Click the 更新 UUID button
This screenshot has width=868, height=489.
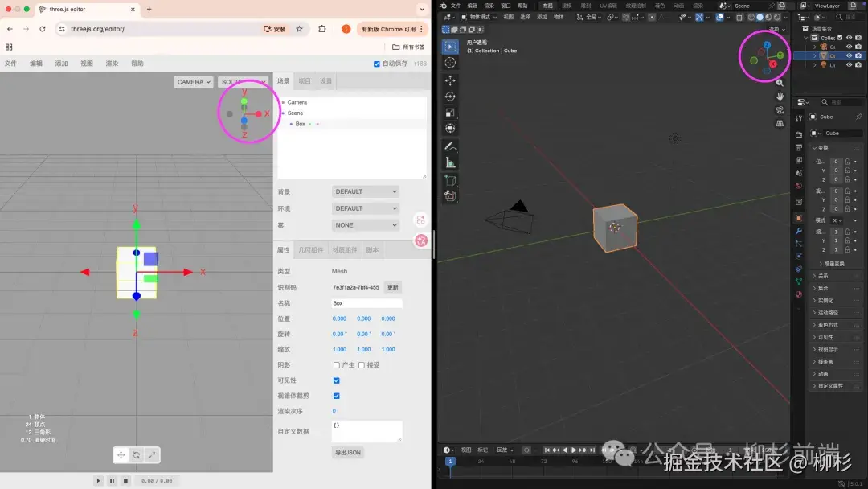click(392, 287)
